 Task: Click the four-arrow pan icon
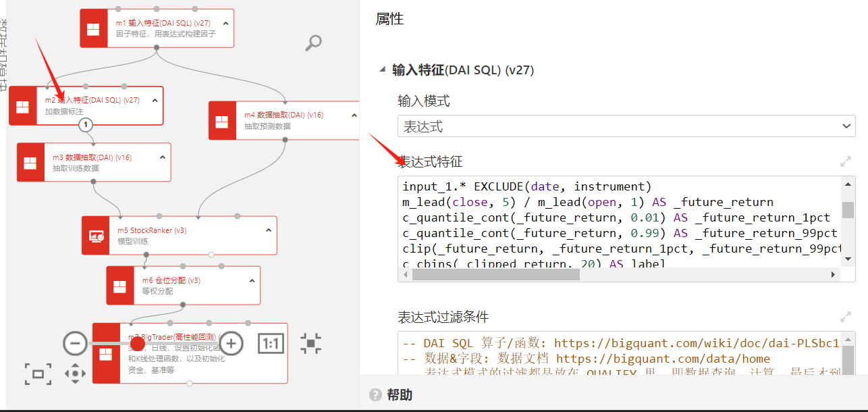(75, 373)
